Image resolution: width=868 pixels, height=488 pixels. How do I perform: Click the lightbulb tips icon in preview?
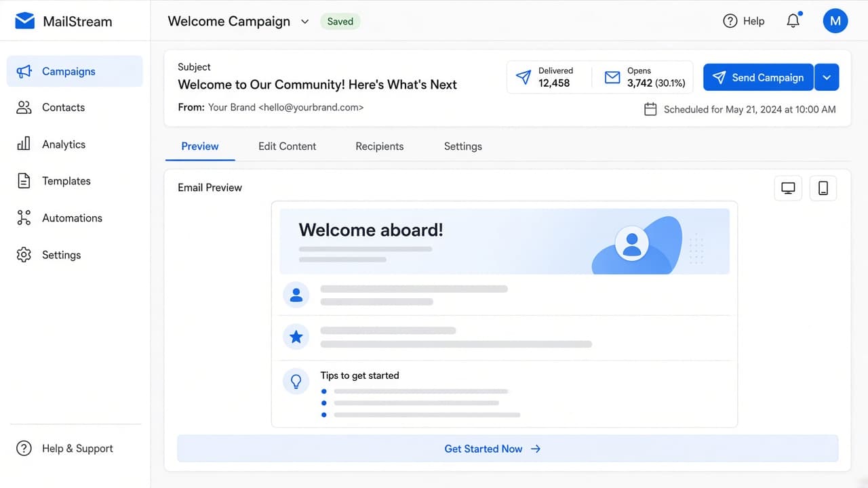[x=296, y=382]
